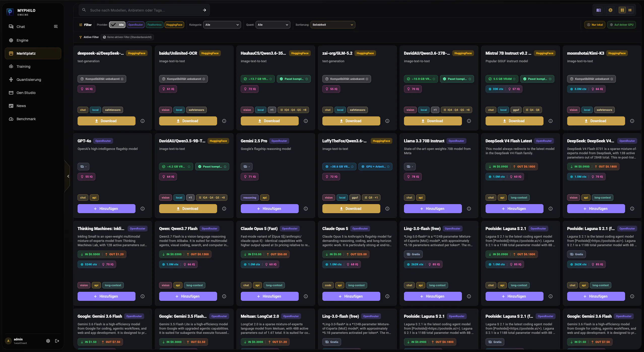
Task: Click the Gratis badge on Ling-3.0-flash (free) card with 85 IQ
Action: [x=413, y=254]
